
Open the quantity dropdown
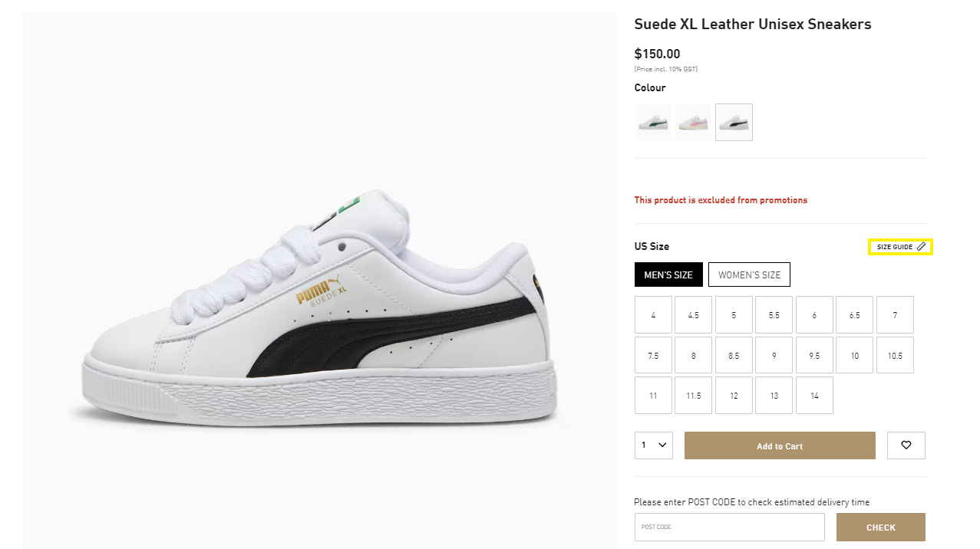tap(653, 445)
